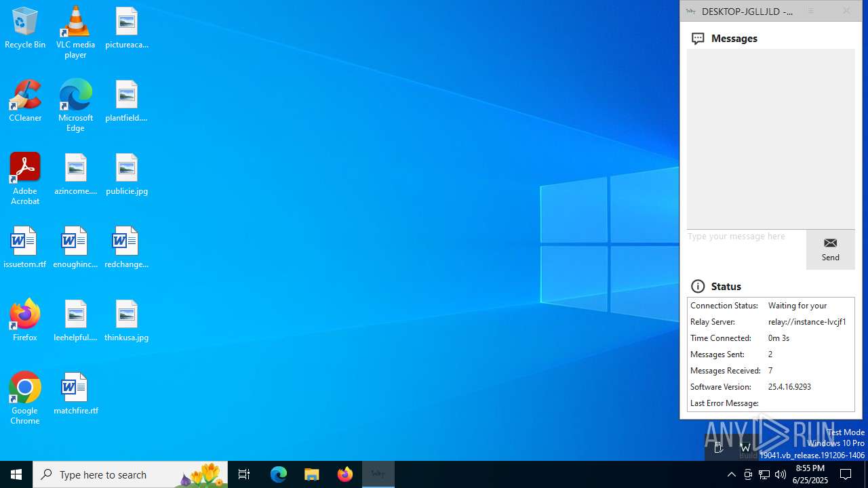
Task: Click the Meet Now tray icon
Action: (748, 474)
